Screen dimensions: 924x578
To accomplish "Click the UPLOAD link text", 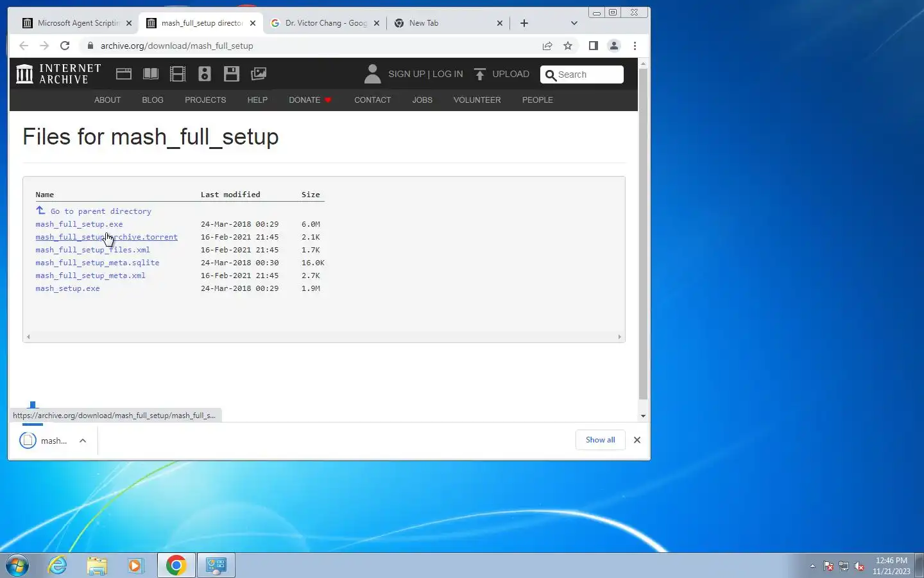I will click(511, 74).
